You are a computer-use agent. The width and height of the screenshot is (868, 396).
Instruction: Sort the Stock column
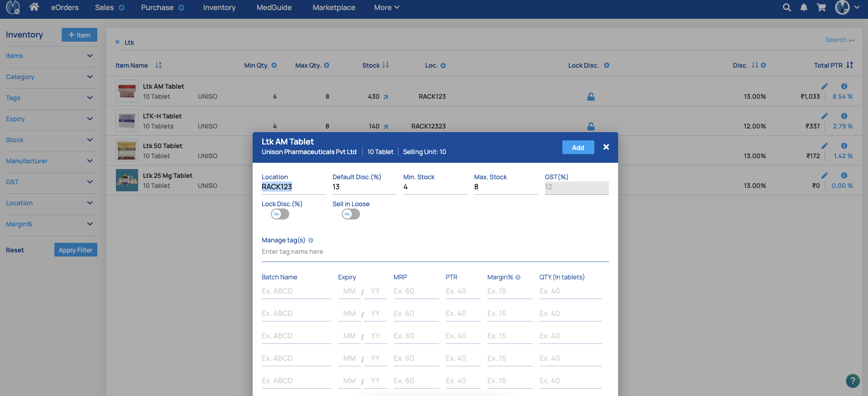tap(386, 65)
